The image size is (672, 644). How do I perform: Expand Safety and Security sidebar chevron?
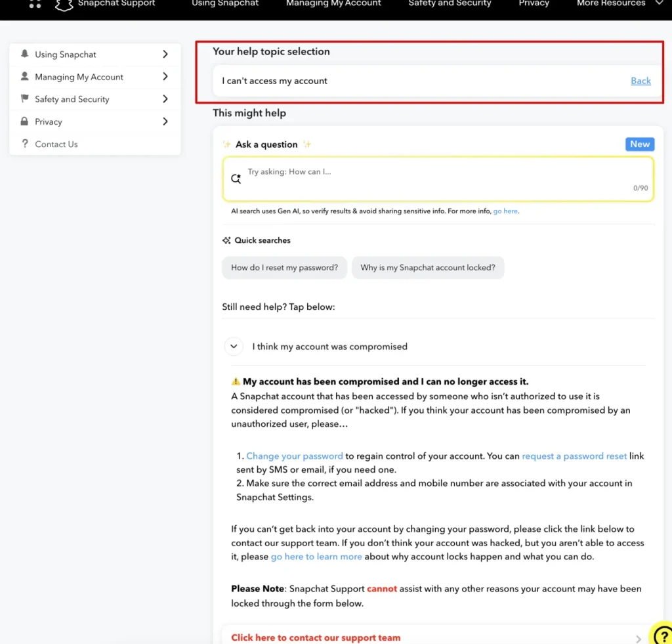pyautogui.click(x=165, y=98)
